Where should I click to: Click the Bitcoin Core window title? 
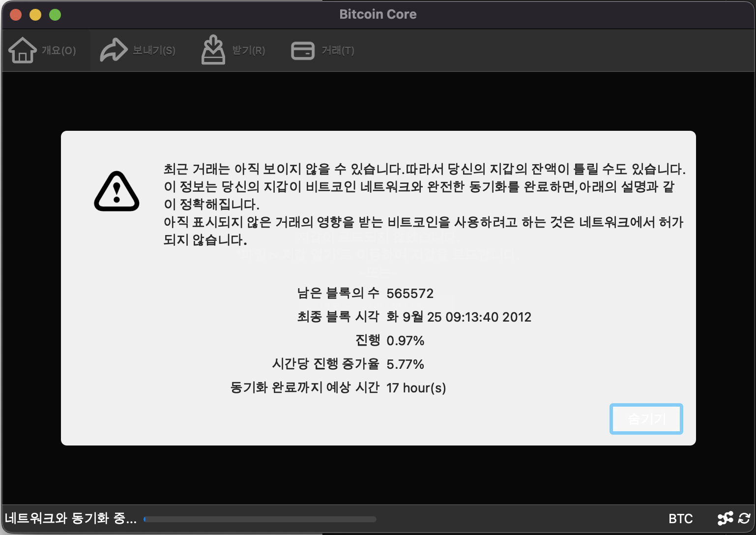click(378, 14)
